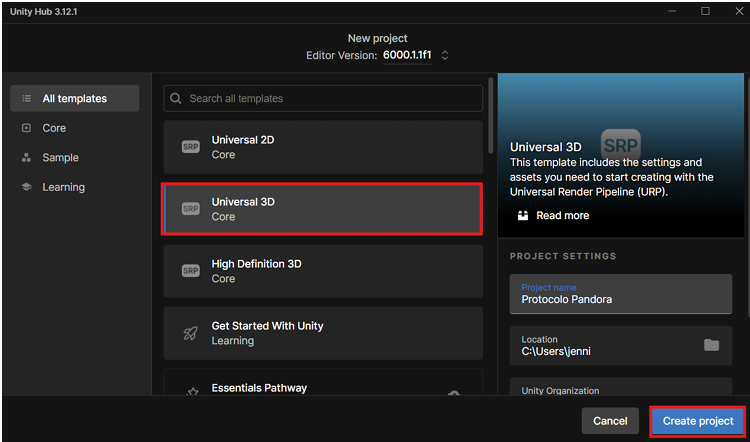Screen dimensions: 750x442
Task: Open the Sample templates category
Action: coord(75,157)
